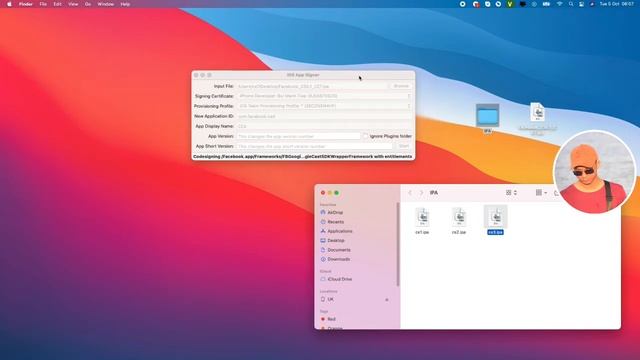Screen dimensions: 640x360
Task: Click the App Version field
Action: tap(298, 136)
